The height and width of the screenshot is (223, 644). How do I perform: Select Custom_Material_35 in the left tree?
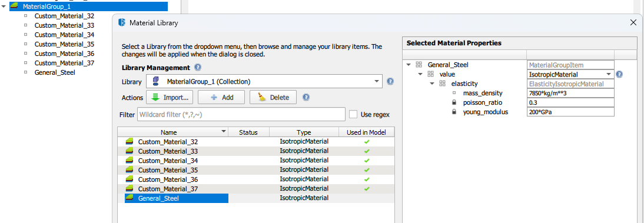65,44
